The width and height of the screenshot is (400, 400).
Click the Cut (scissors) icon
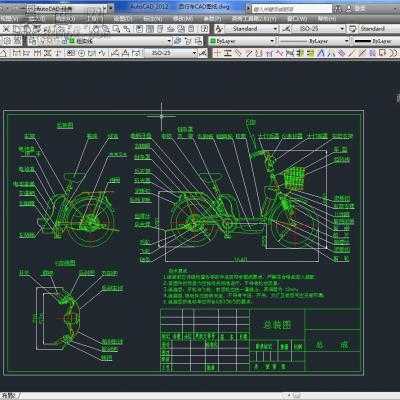pyautogui.click(x=5, y=29)
